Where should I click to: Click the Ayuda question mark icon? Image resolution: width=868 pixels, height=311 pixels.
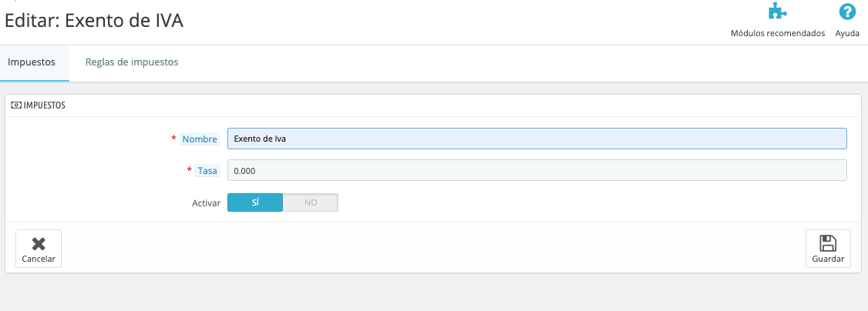coord(847,12)
